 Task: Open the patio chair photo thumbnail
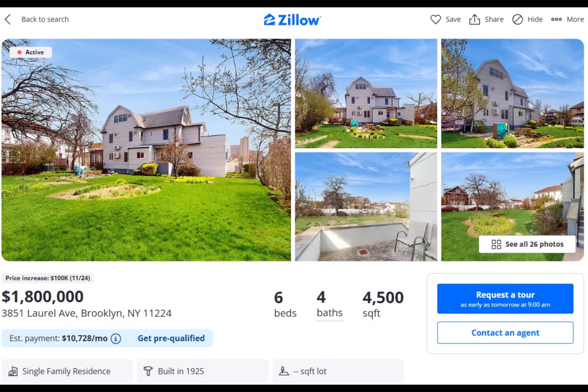tap(366, 206)
